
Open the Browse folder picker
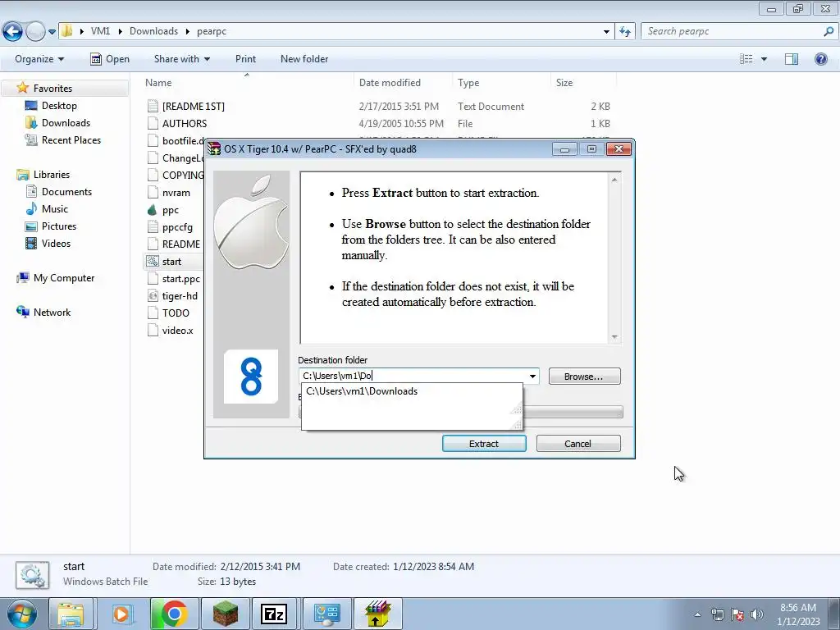[584, 376]
